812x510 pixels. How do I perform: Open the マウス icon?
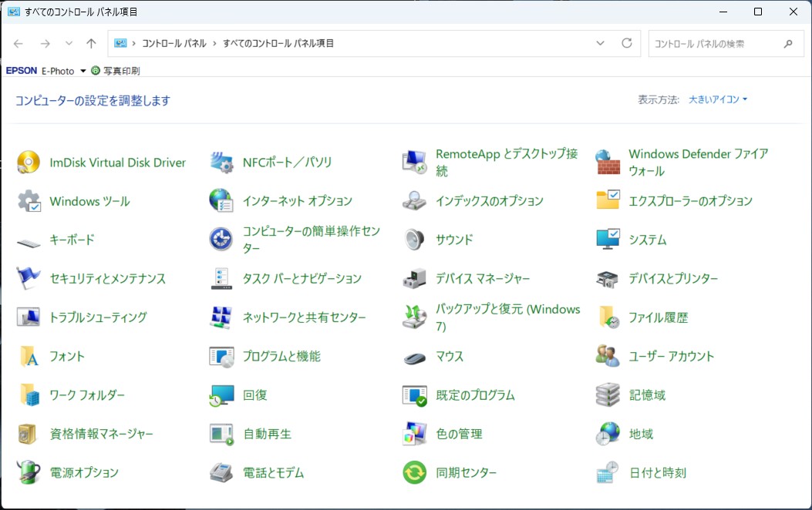coord(415,357)
